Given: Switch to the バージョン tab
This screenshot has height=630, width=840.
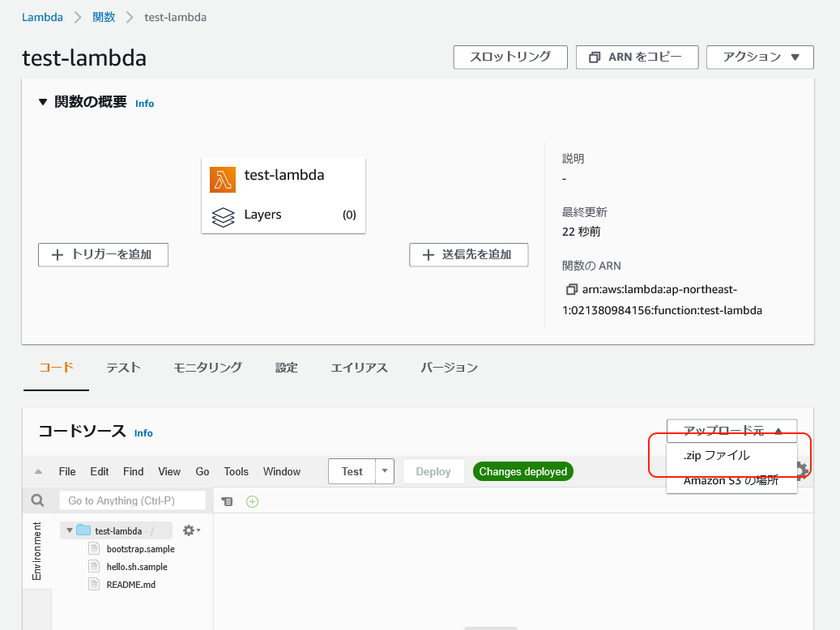Looking at the screenshot, I should tap(449, 368).
